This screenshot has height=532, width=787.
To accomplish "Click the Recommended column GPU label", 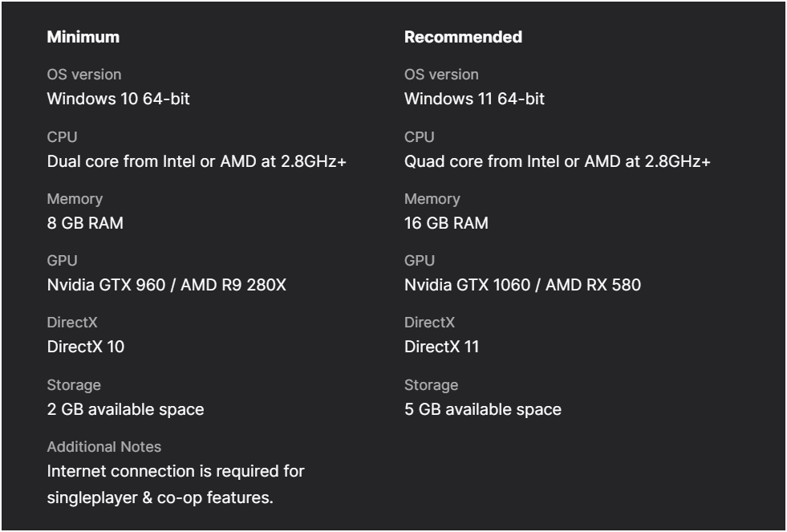I will click(420, 261).
